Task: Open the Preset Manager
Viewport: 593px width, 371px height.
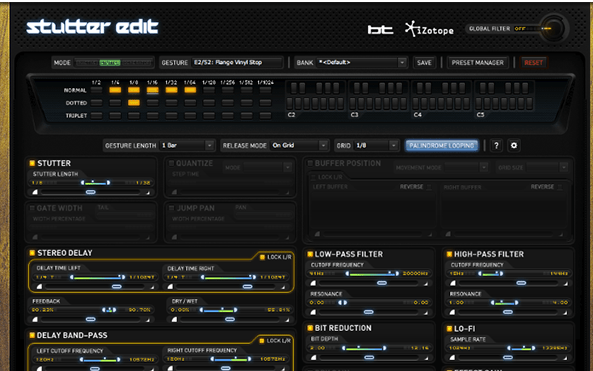Action: point(477,63)
